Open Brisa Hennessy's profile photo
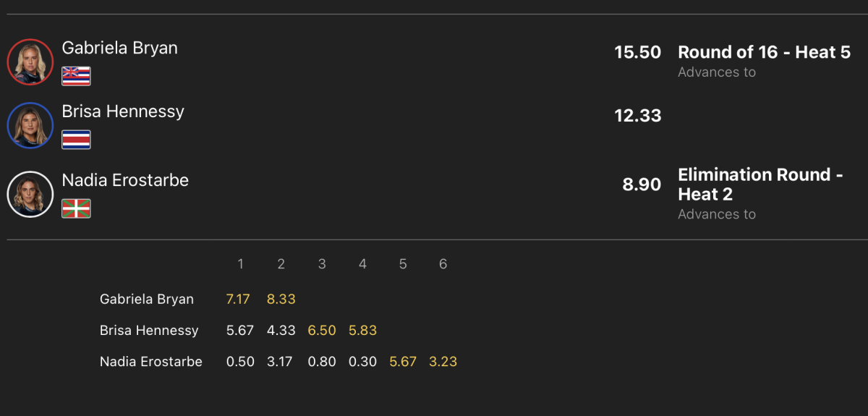 30,125
